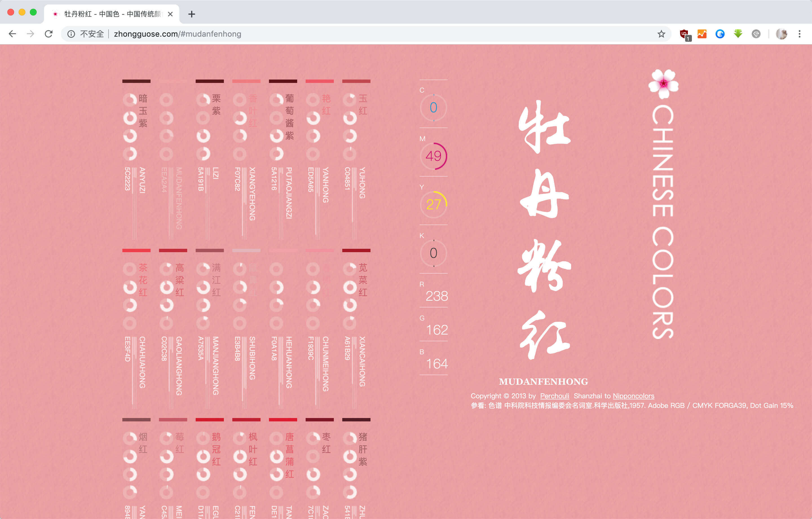The height and width of the screenshot is (519, 812).
Task: Open the Nipponcolors link
Action: coord(633,396)
